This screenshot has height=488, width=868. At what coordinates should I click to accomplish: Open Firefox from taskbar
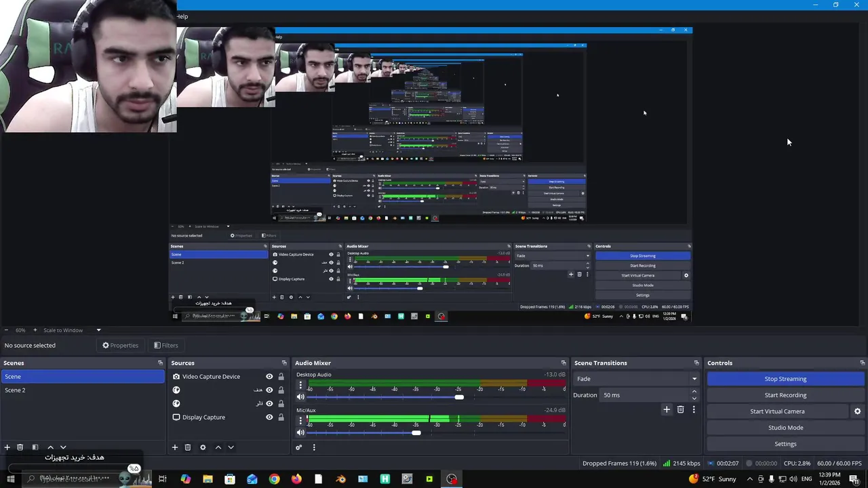click(296, 479)
